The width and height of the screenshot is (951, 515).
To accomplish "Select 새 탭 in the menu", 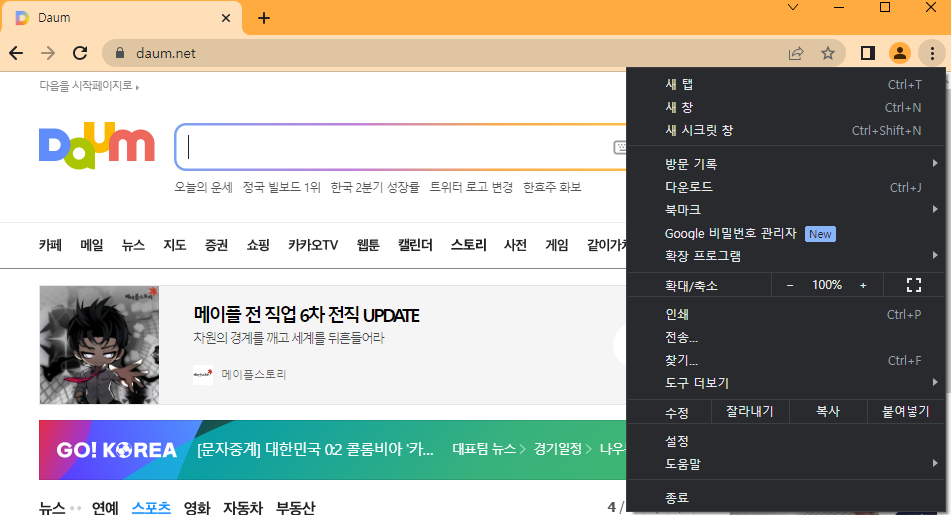I will (786, 84).
